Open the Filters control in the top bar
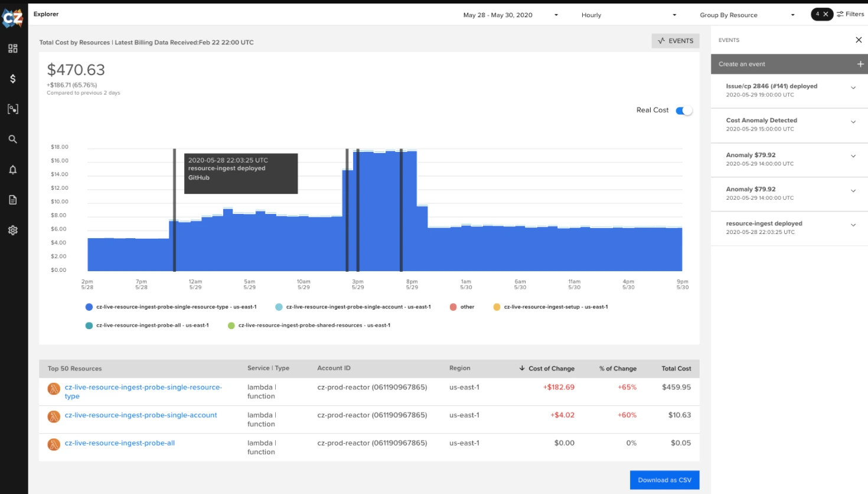Screen dimensions: 868x494 click(x=850, y=14)
